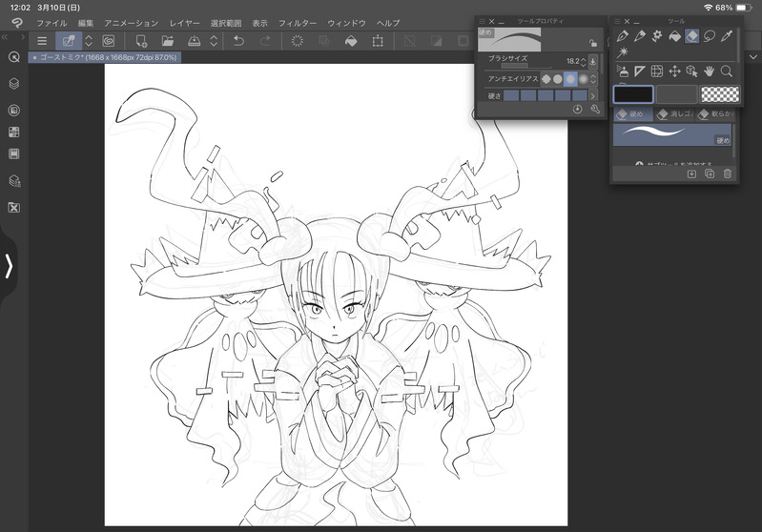The height and width of the screenshot is (532, 762).
Task: Select the Pen tool in the tool palette
Action: pyautogui.click(x=622, y=36)
